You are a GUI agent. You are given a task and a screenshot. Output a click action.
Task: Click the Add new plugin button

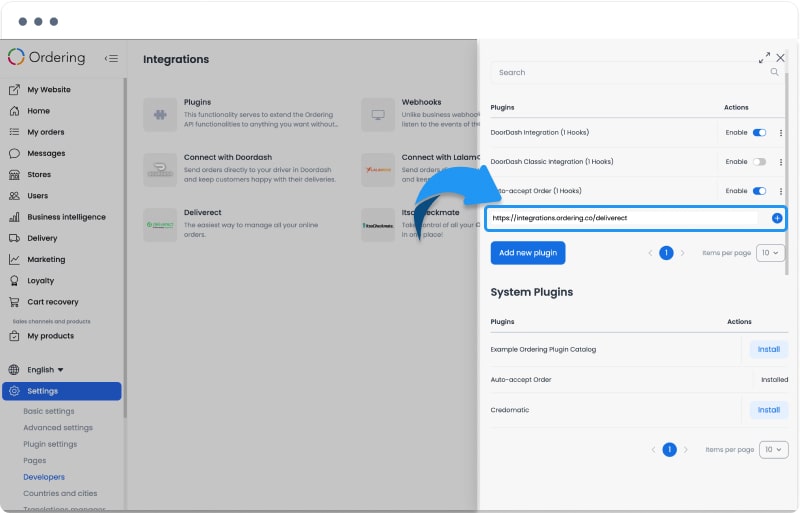[528, 253]
